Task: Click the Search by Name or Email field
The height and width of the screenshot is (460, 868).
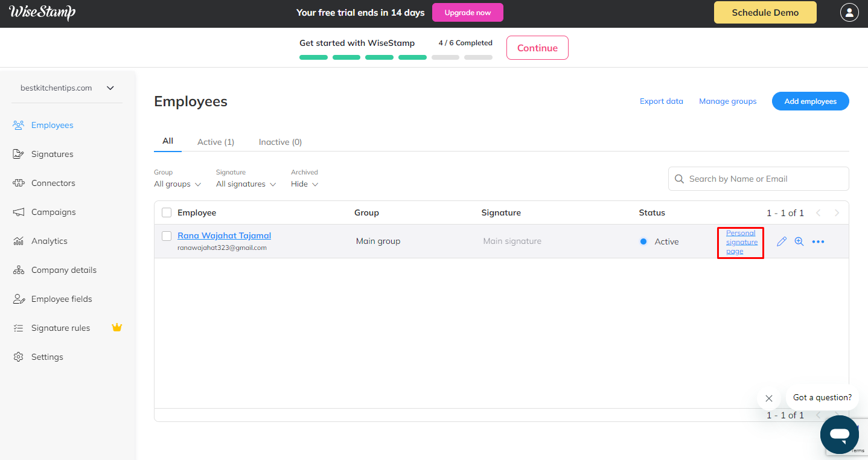Action: pyautogui.click(x=758, y=179)
